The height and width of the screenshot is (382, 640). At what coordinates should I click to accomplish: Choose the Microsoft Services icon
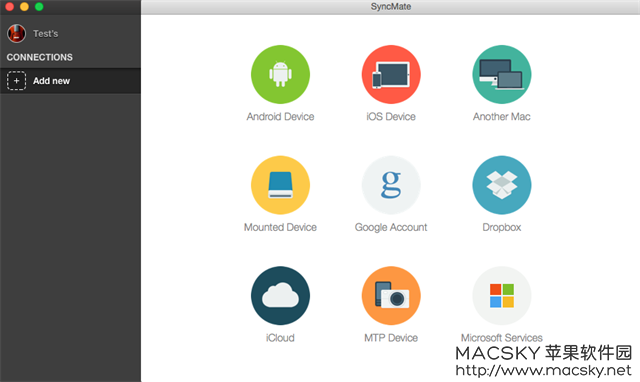502,295
